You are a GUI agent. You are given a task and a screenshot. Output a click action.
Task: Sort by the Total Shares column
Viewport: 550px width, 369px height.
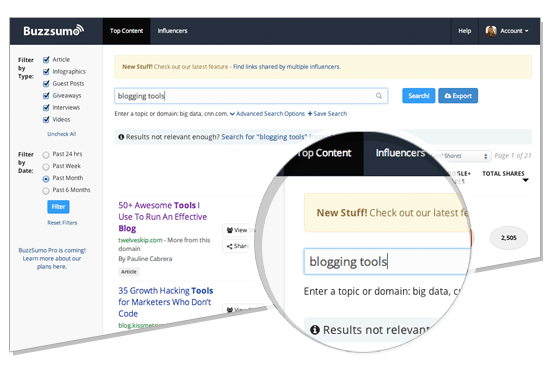(x=503, y=174)
